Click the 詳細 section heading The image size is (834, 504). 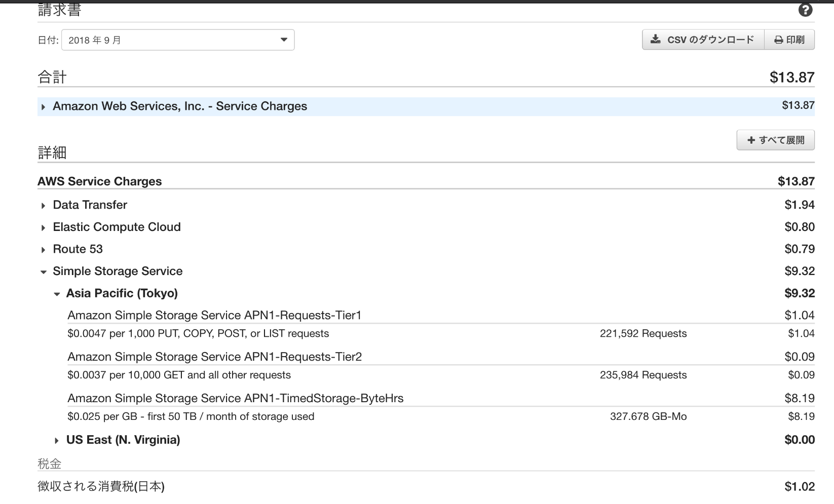(x=52, y=152)
